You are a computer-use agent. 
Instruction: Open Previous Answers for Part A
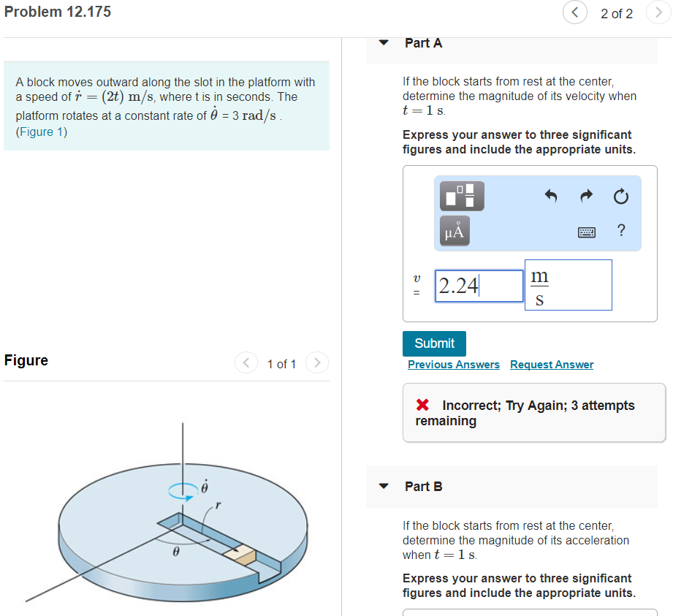coord(453,365)
